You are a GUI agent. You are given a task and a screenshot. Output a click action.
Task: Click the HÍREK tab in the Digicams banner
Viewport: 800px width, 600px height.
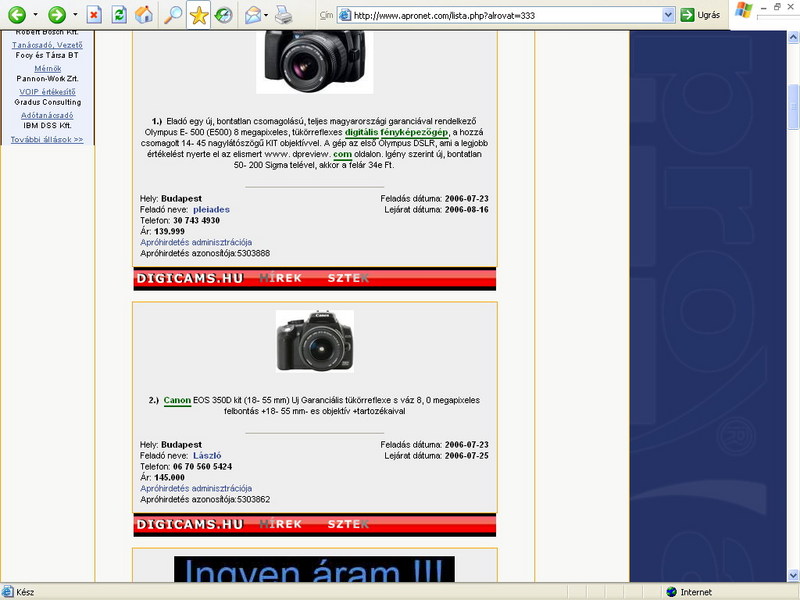click(x=280, y=525)
